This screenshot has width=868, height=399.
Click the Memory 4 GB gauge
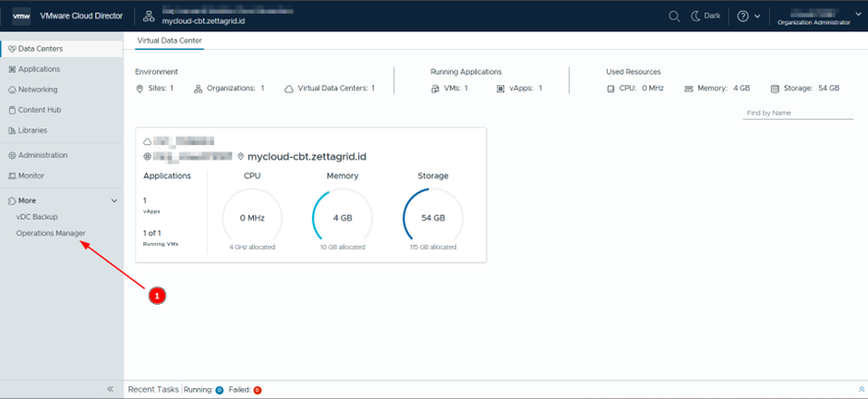click(x=343, y=218)
